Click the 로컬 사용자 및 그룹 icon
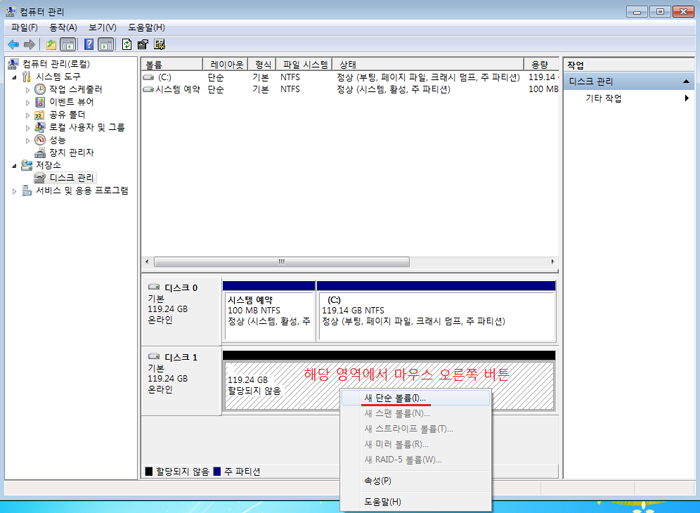 pyautogui.click(x=40, y=127)
